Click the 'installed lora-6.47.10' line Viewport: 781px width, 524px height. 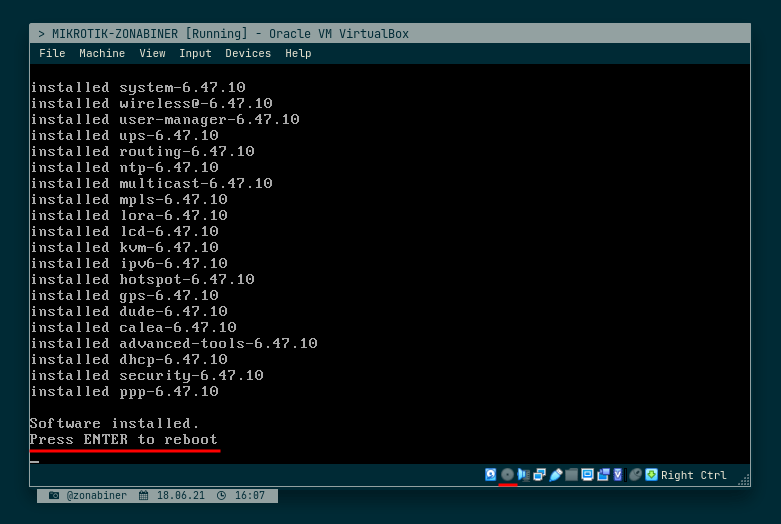[129, 215]
